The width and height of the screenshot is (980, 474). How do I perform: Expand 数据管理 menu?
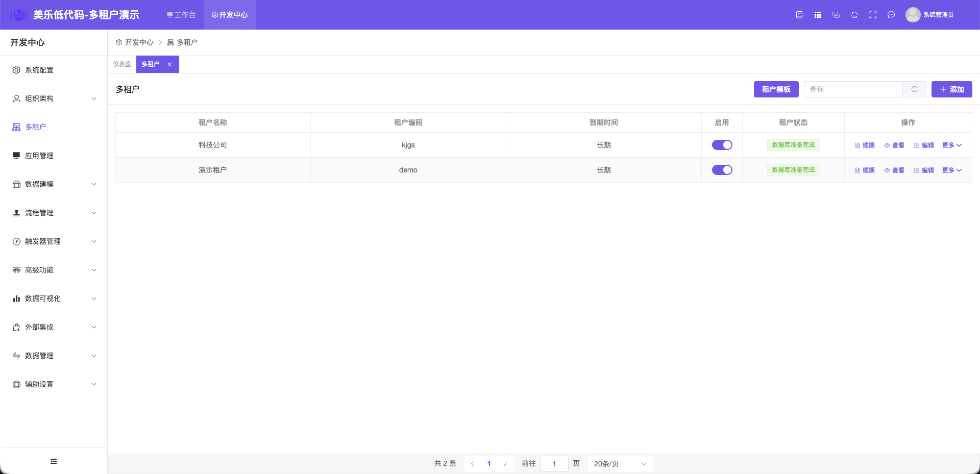click(x=54, y=356)
